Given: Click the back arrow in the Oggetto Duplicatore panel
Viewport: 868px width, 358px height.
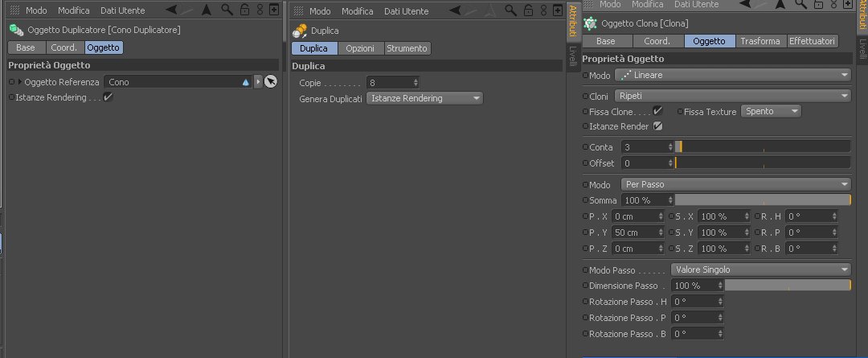Looking at the screenshot, I should (x=172, y=10).
